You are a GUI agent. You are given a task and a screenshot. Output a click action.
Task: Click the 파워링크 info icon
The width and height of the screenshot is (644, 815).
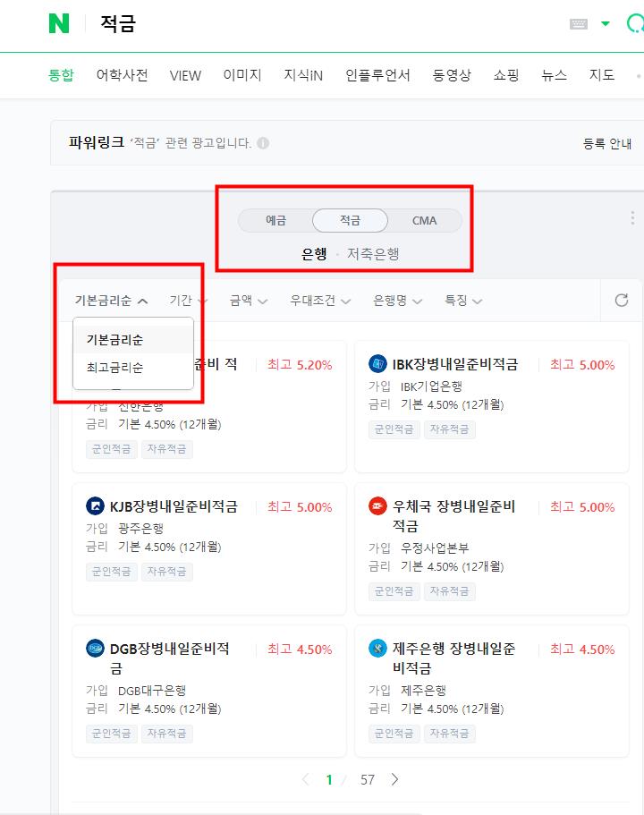(263, 143)
